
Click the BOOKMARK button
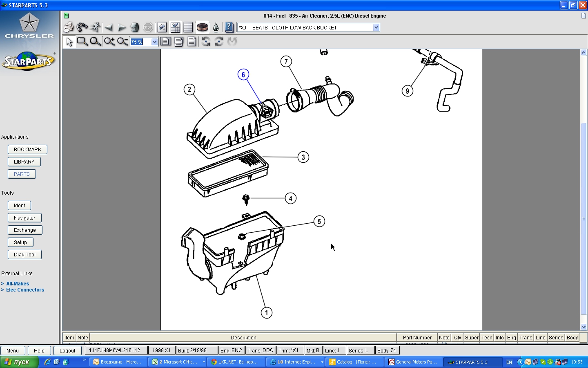pos(27,150)
